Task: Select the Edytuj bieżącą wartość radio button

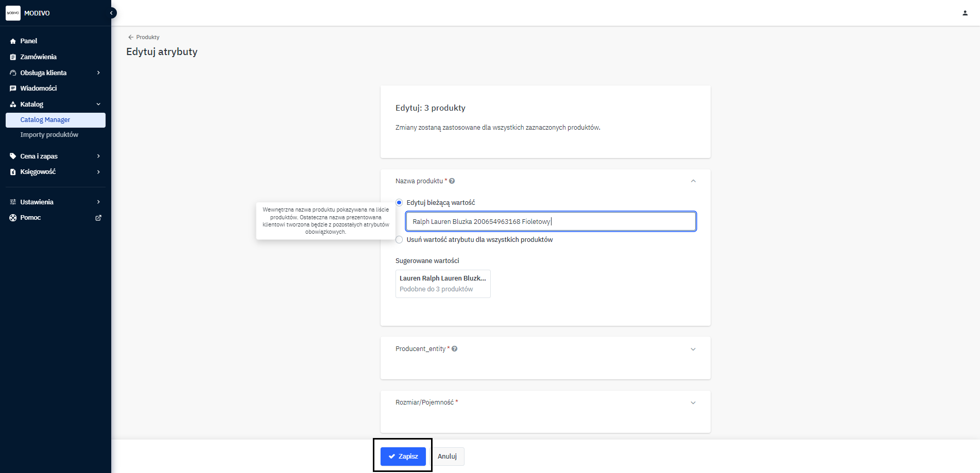Action: (x=399, y=203)
